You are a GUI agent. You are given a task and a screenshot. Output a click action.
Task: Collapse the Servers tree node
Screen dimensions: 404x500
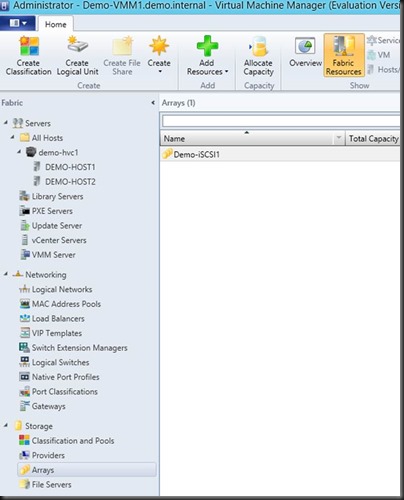click(x=6, y=123)
